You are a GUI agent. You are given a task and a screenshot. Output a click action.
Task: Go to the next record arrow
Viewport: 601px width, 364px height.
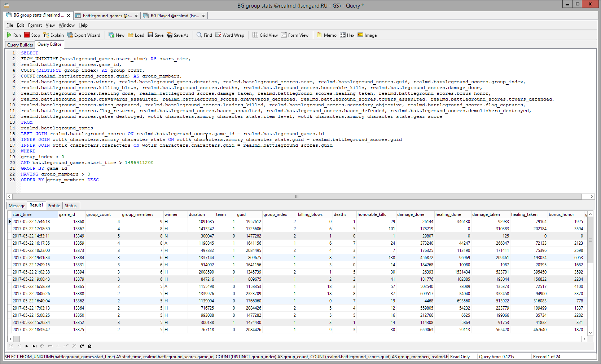[x=27, y=346]
